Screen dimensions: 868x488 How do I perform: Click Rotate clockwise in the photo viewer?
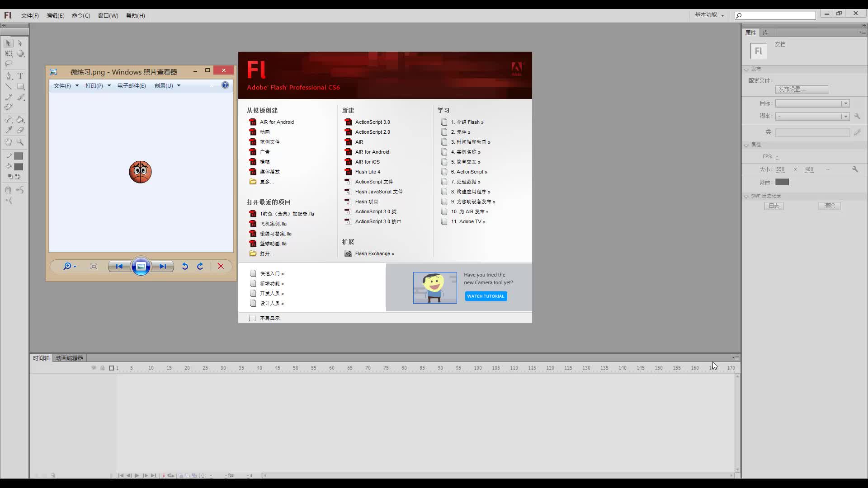click(200, 267)
